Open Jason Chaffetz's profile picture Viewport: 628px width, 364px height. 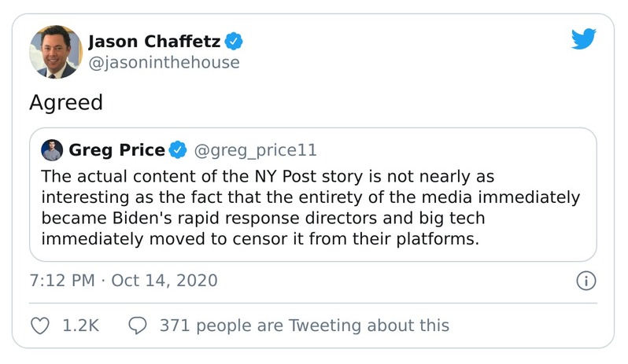pos(56,52)
